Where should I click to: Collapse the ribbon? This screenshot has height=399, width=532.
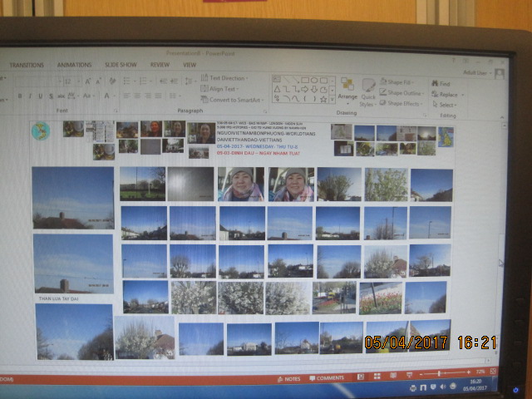coord(502,117)
